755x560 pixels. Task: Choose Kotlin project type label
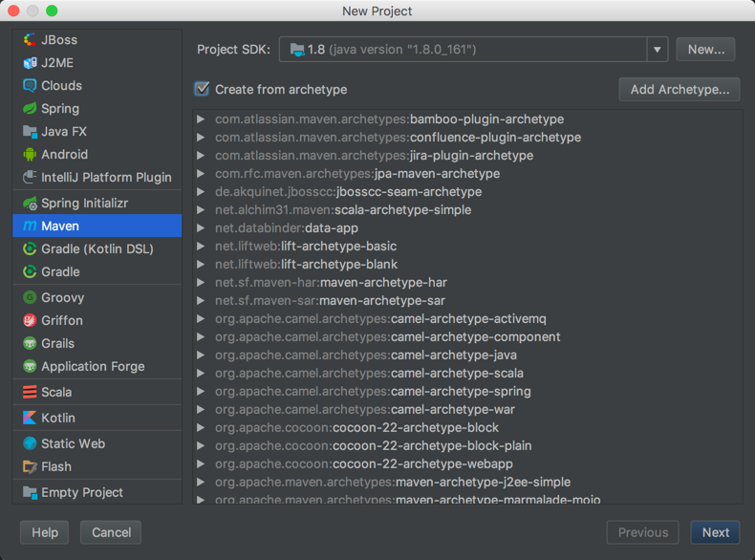(58, 418)
